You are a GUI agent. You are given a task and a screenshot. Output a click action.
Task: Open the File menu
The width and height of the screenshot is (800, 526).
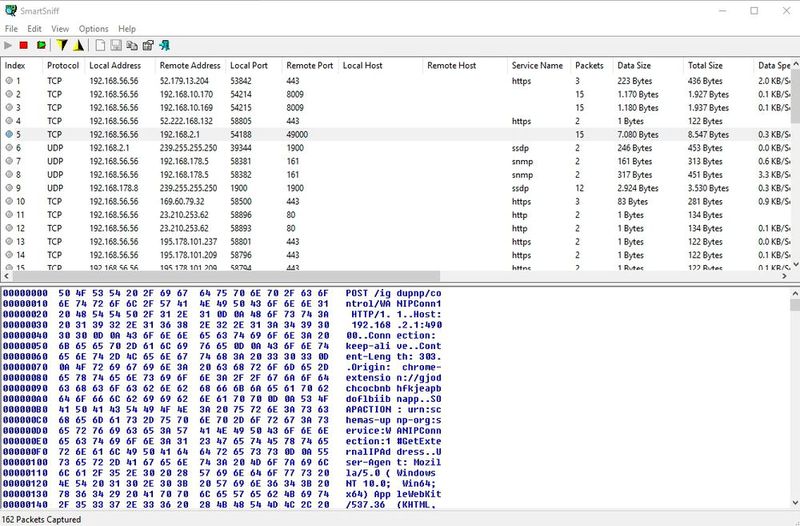pos(11,29)
